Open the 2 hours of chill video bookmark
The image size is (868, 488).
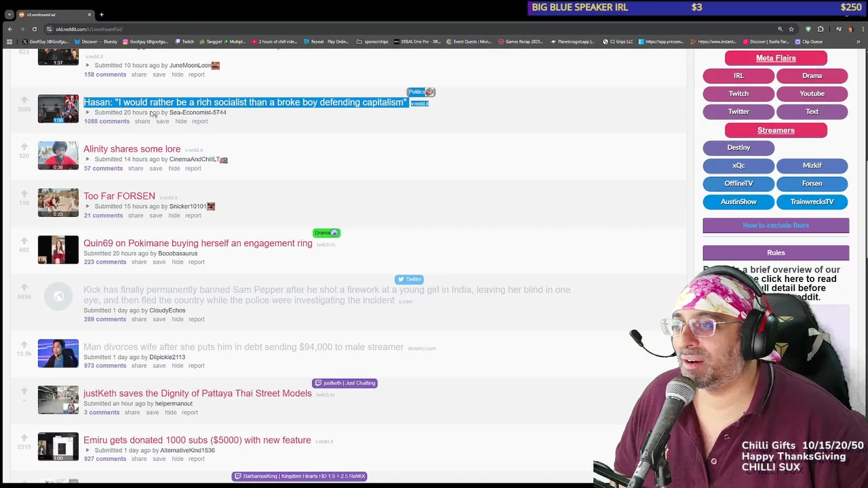point(275,41)
